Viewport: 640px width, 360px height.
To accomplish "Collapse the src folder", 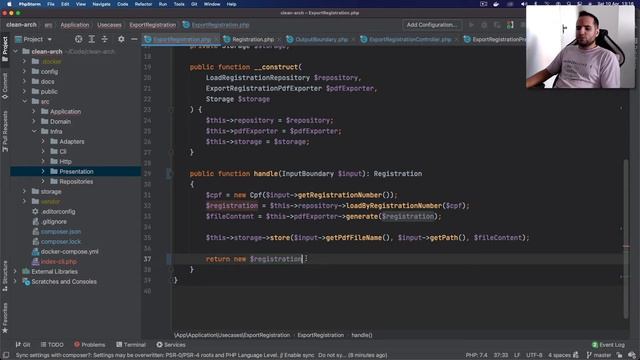I will [24, 101].
